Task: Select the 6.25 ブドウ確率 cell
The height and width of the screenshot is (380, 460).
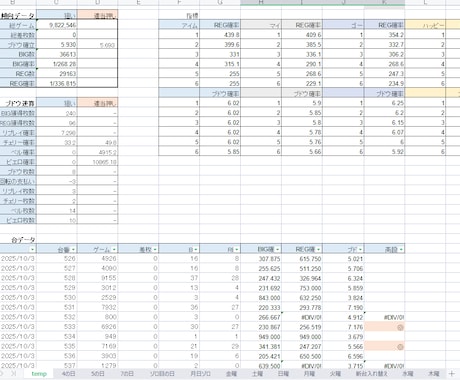Action: tap(384, 103)
